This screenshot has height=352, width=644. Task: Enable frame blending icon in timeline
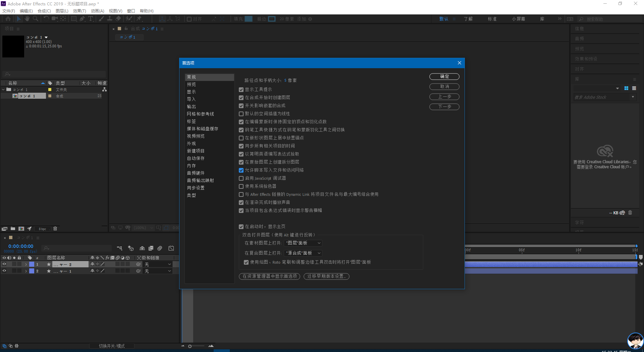(151, 248)
